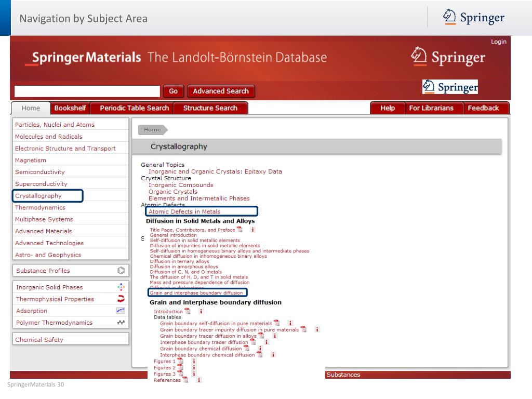Open PDF for Grain boundary tracer impurity diffusion

click(x=303, y=329)
